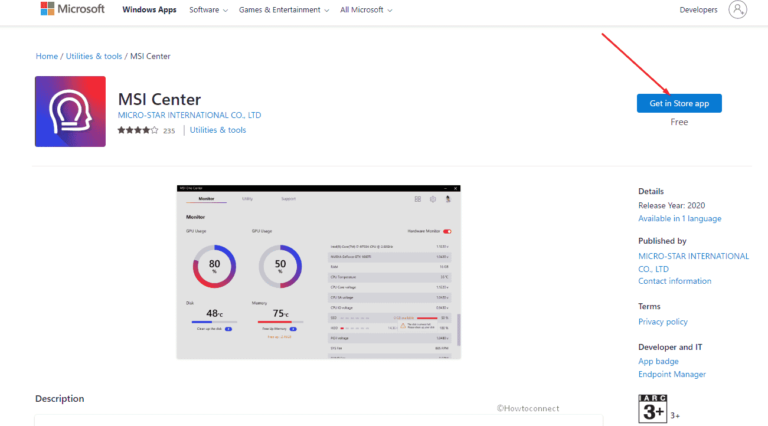The image size is (768, 426).
Task: Open the user account avatar icon
Action: pos(738,10)
